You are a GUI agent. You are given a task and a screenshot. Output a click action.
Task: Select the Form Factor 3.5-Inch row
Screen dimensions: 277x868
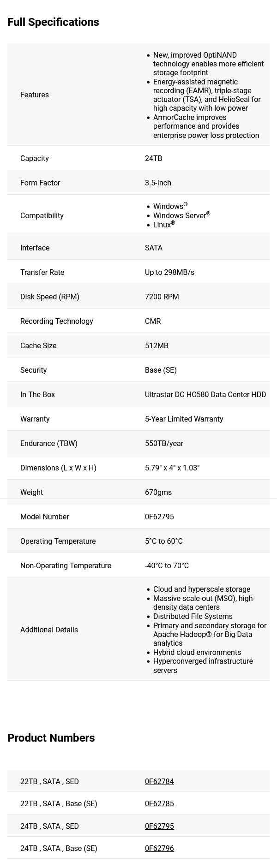(138, 183)
